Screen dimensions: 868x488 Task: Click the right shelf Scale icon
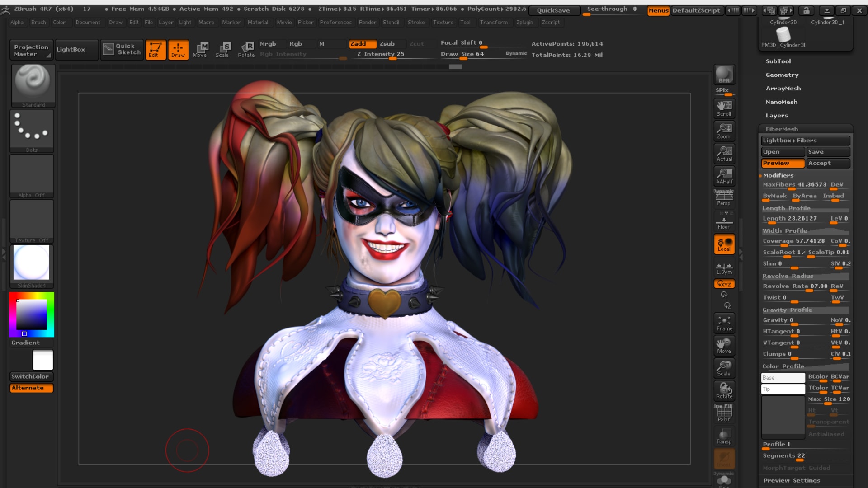coord(724,368)
